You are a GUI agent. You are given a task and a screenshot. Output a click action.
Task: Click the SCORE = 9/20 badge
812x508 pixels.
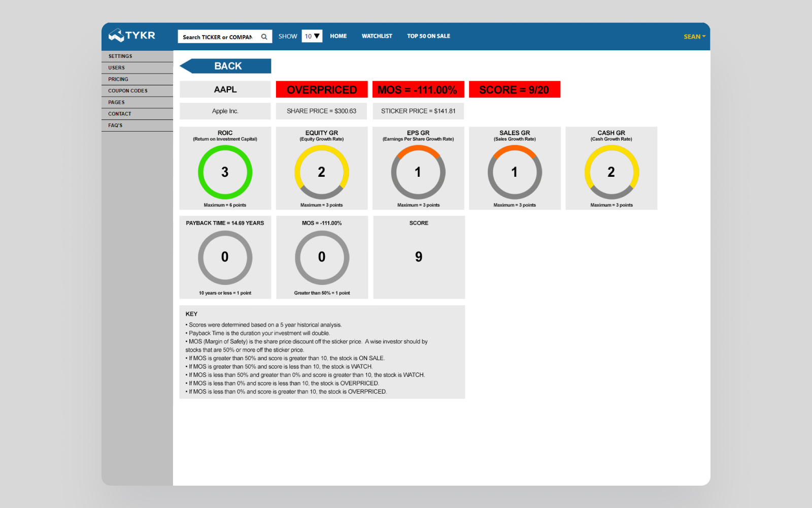pos(515,89)
